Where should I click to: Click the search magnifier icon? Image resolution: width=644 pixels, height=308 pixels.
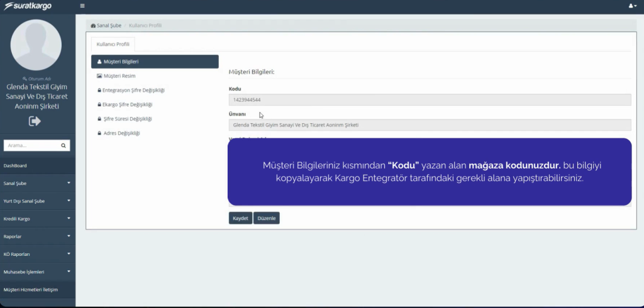(x=64, y=145)
